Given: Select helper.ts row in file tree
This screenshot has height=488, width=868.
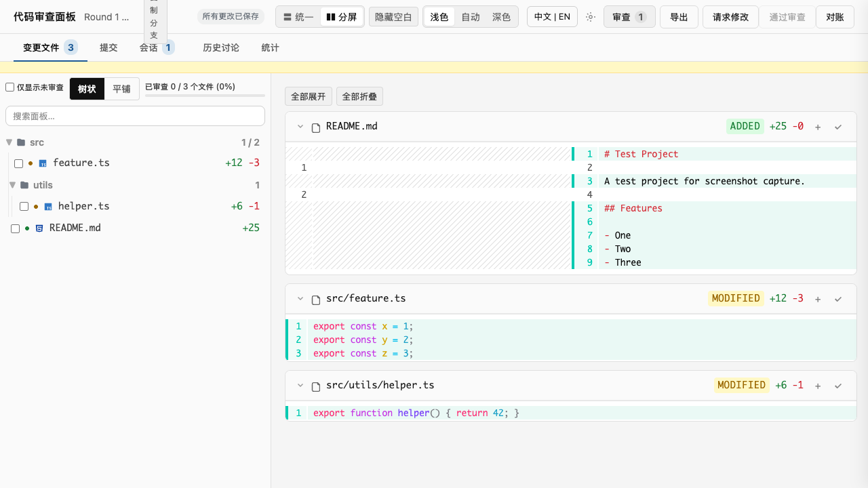Looking at the screenshot, I should [140, 206].
